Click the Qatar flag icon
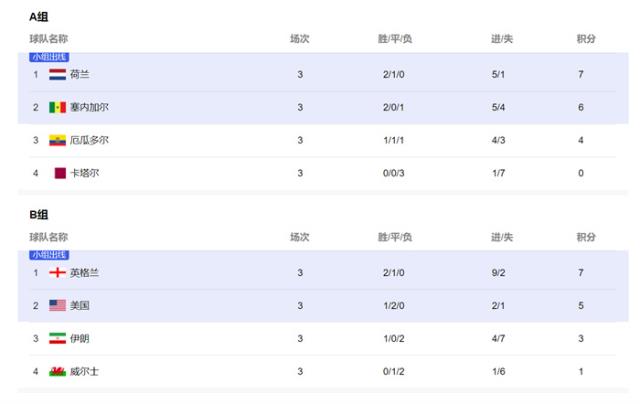Viewport: 640px width, 404px height. tap(59, 173)
